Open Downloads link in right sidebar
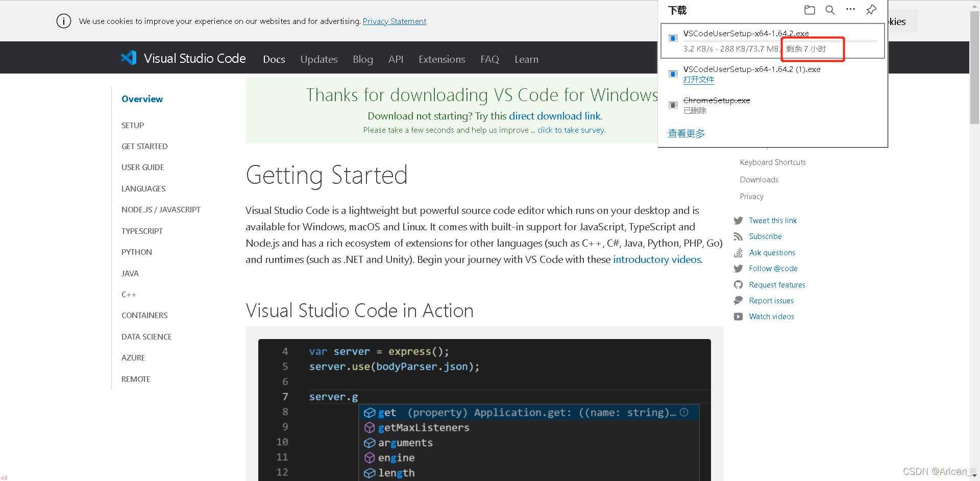Viewport: 980px width, 481px height. point(759,180)
